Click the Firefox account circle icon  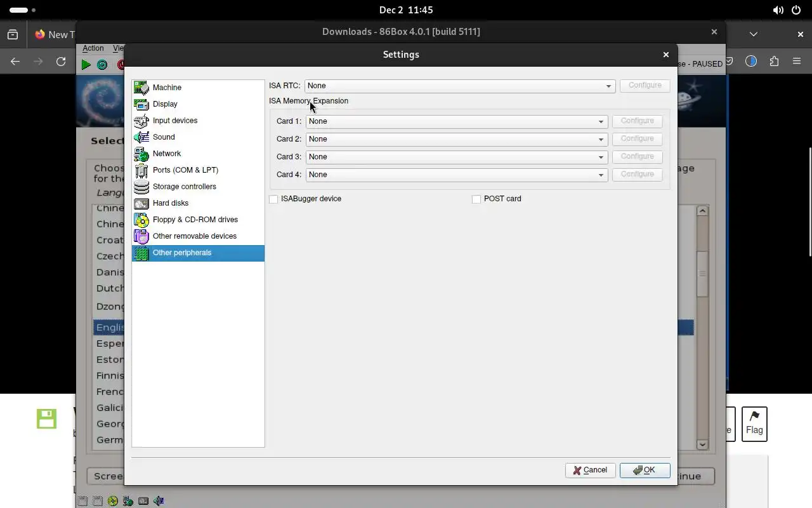click(751, 62)
